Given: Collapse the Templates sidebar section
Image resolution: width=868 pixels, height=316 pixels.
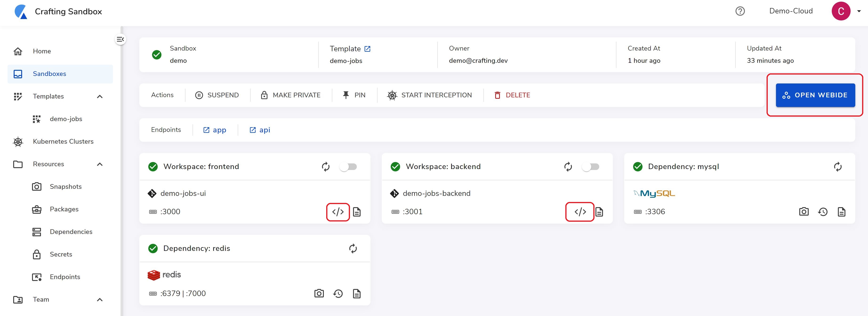Looking at the screenshot, I should coord(100,97).
